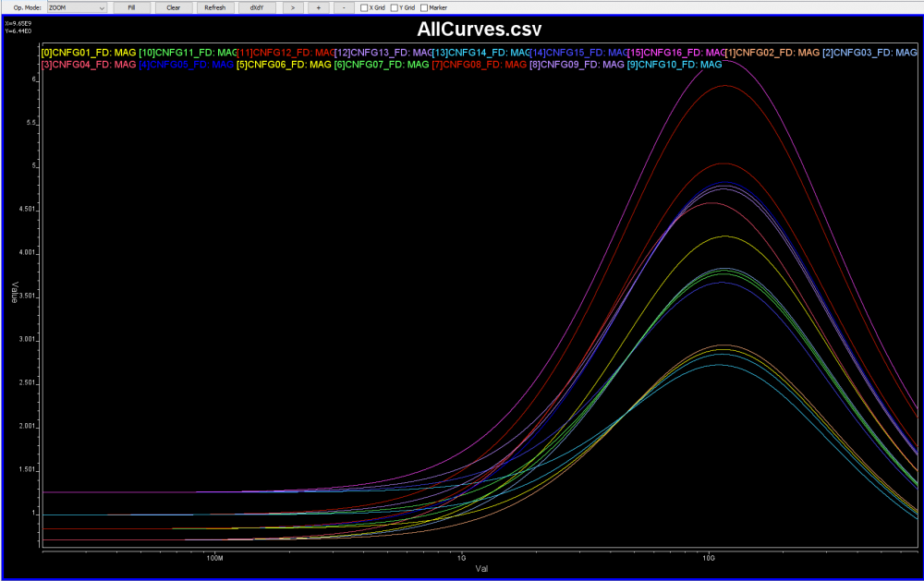Enable the X Grid checkbox
Screen dimensions: 924x581
[364, 7]
